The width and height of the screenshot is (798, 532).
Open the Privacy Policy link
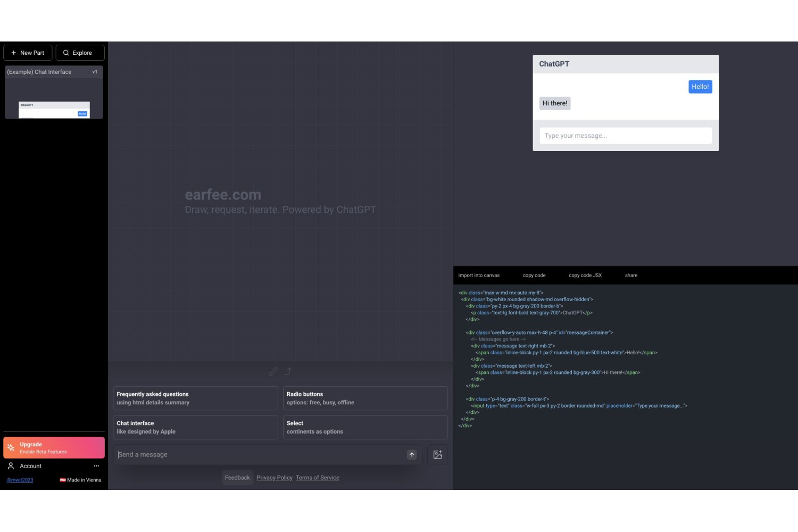point(275,478)
